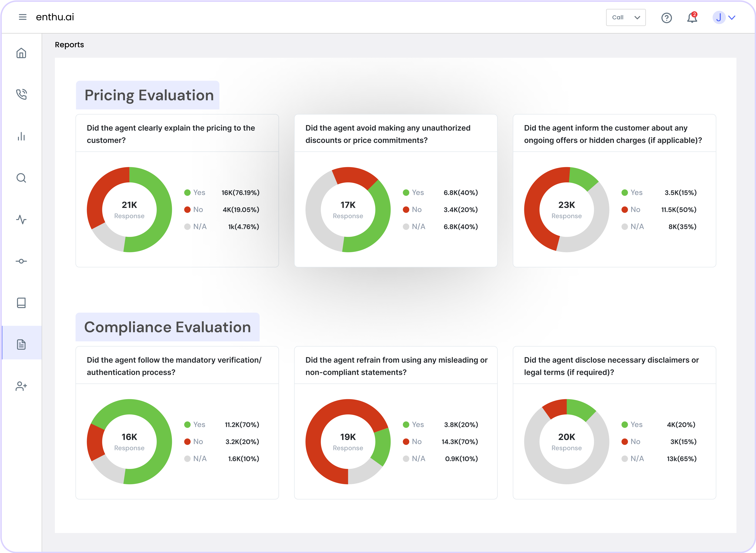Open the notifications bell
The height and width of the screenshot is (553, 756).
[692, 18]
